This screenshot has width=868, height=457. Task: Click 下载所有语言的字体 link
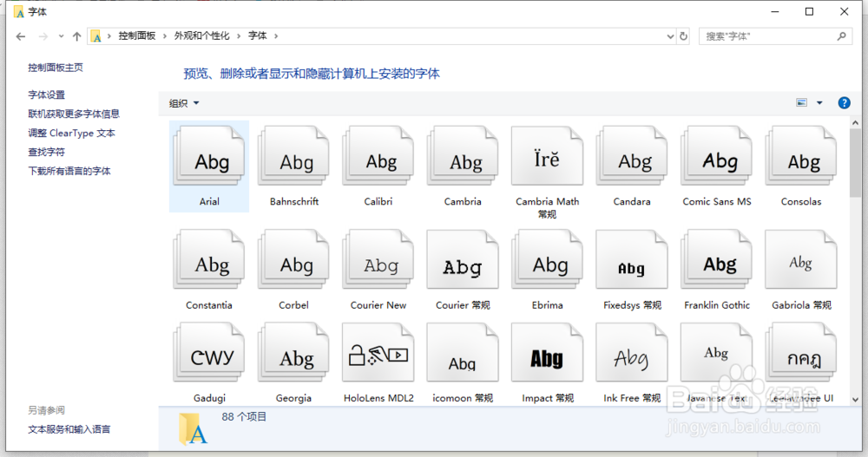click(69, 171)
